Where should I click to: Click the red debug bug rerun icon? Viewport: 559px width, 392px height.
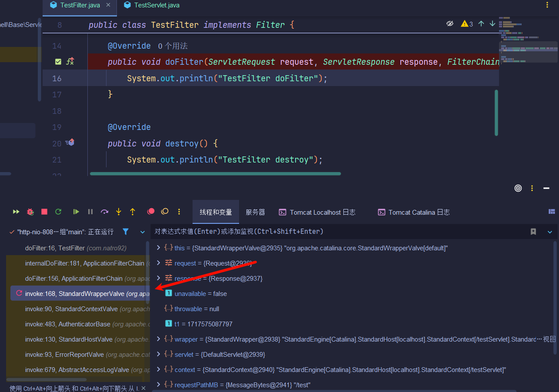30,212
